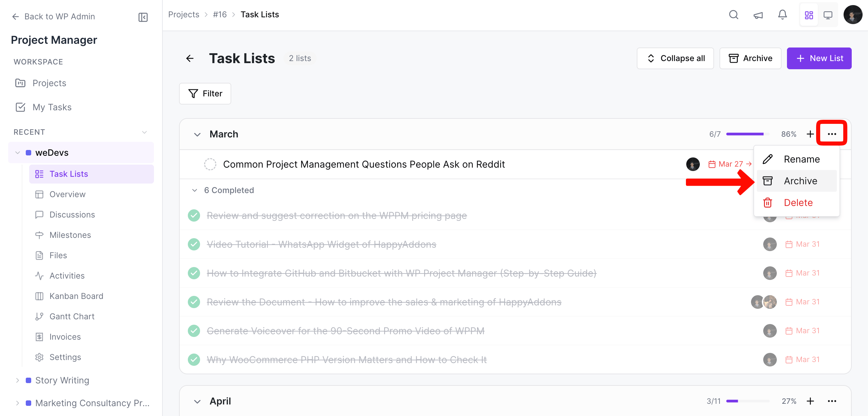
Task: Click the Invoices icon in the sidebar
Action: [x=39, y=337]
